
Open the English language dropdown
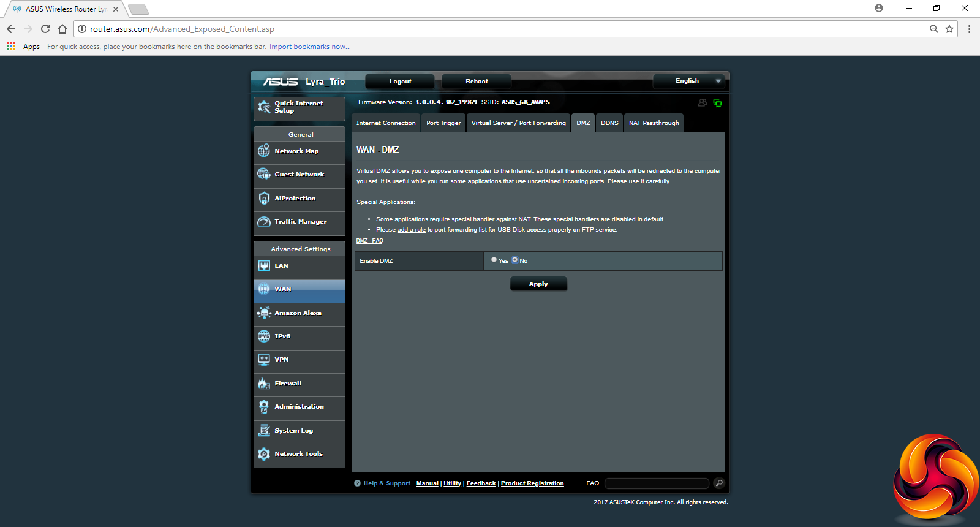coord(688,81)
